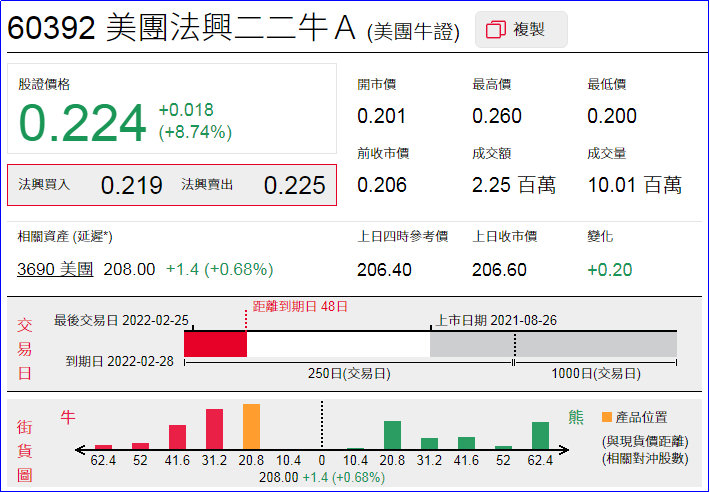This screenshot has width=710, height=492.
Task: Select the warrant price 0.224
Action: 82,123
